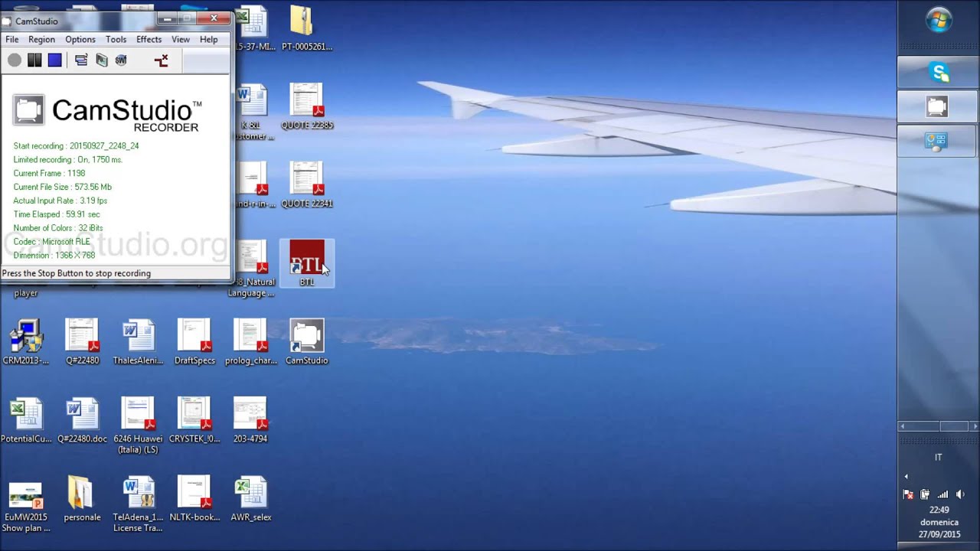980x551 pixels.
Task: Select the QUOTE 22341 PDF file
Action: click(307, 185)
